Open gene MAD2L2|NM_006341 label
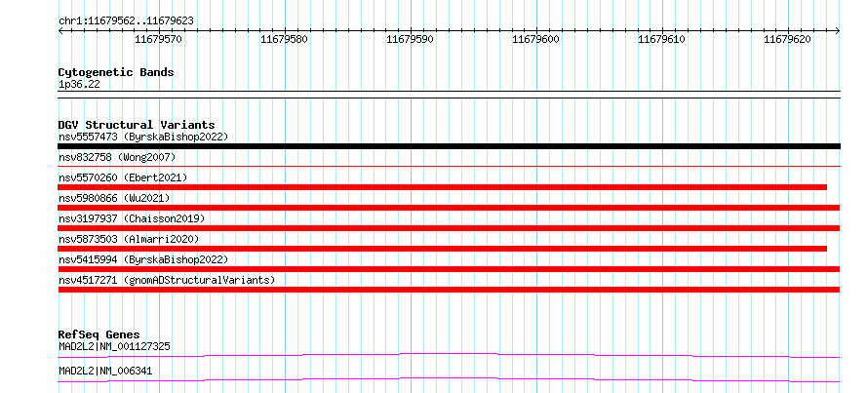This screenshot has width=868, height=393. click(x=105, y=372)
